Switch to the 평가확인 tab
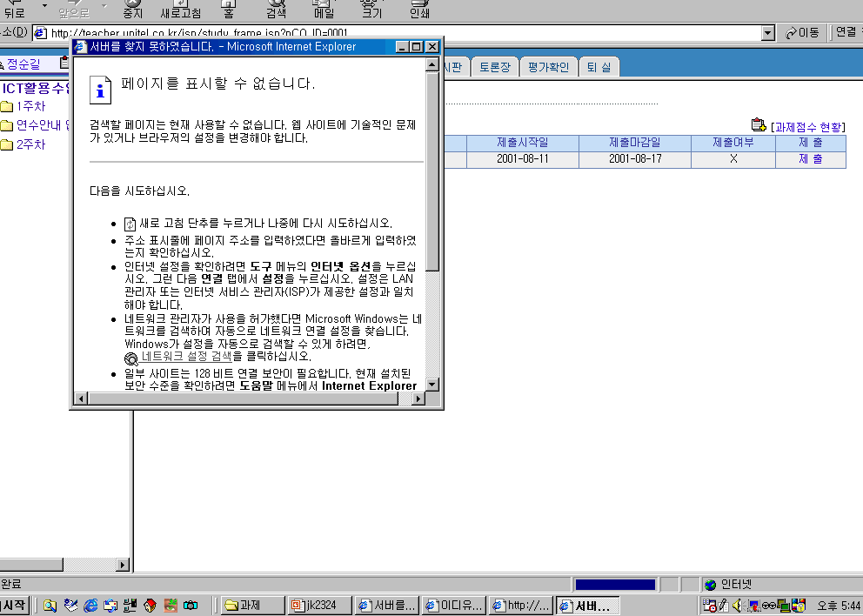Viewport: 863px width, 616px height. coord(548,67)
